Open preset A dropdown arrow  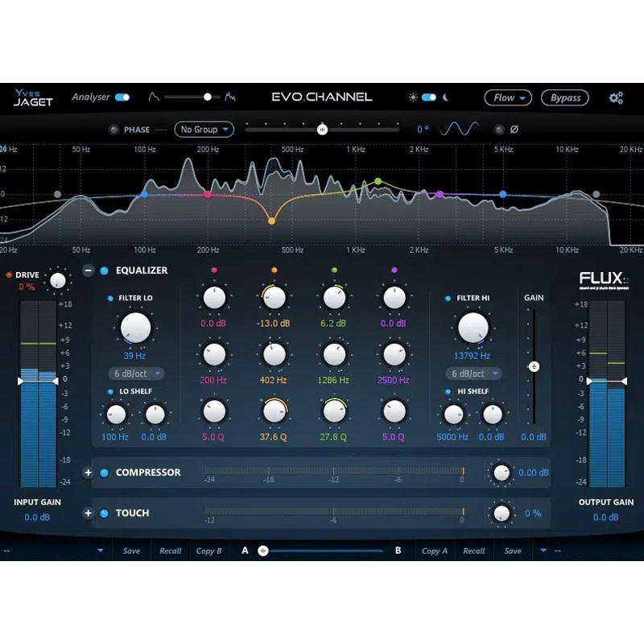(101, 551)
